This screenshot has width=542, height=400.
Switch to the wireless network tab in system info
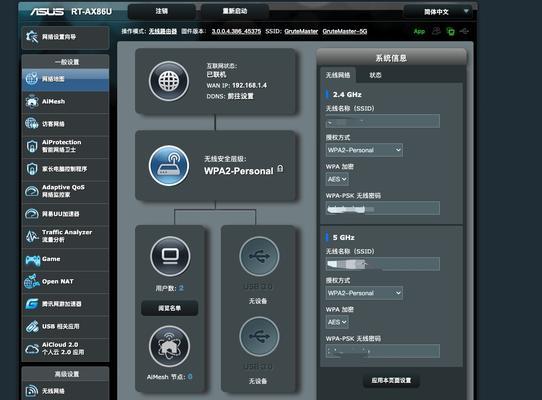tap(338, 75)
